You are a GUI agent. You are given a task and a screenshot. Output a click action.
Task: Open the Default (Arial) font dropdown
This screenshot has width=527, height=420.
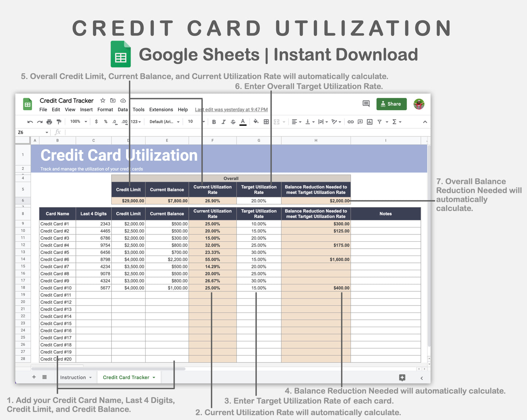(x=164, y=122)
